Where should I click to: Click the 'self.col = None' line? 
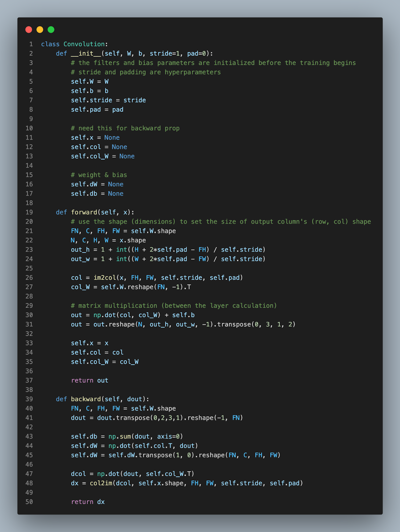tap(99, 147)
